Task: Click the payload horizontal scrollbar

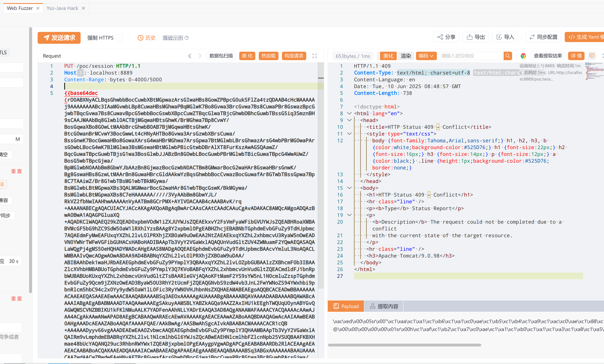Action: click(x=404, y=345)
